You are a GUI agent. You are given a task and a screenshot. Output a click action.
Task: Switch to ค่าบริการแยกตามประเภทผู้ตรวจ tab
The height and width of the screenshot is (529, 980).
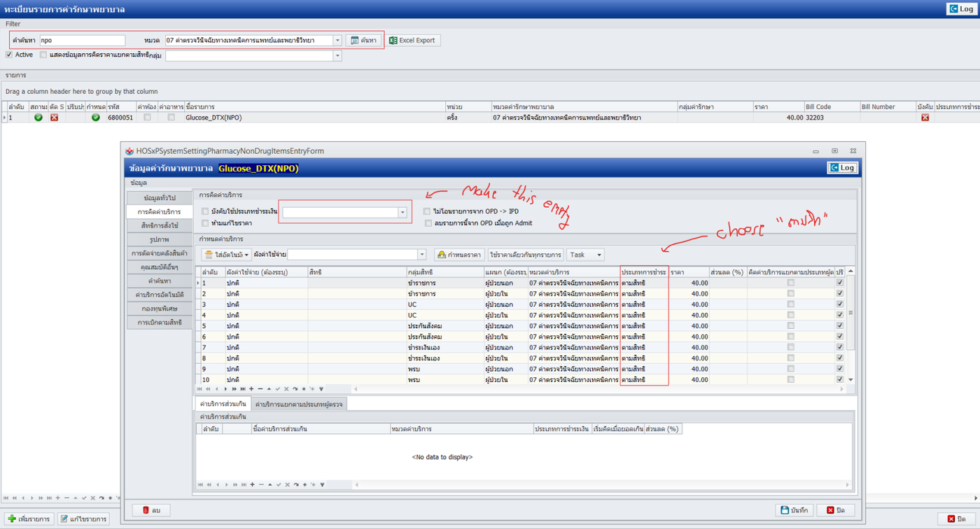(x=299, y=404)
